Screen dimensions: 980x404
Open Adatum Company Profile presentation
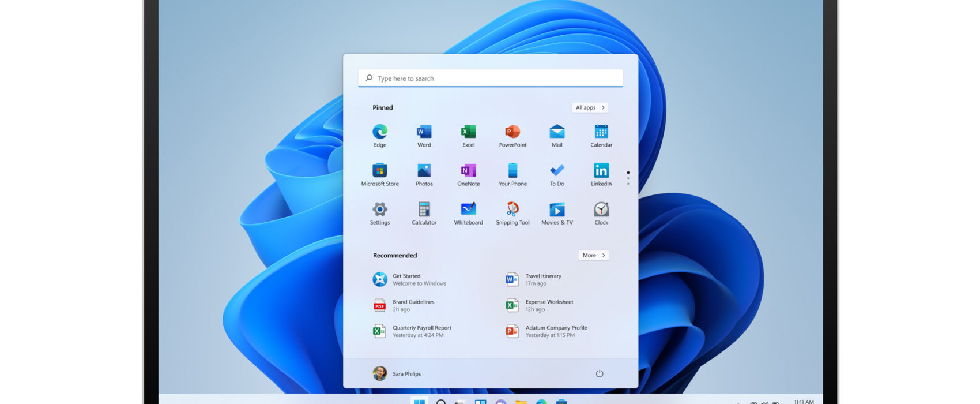point(546,331)
